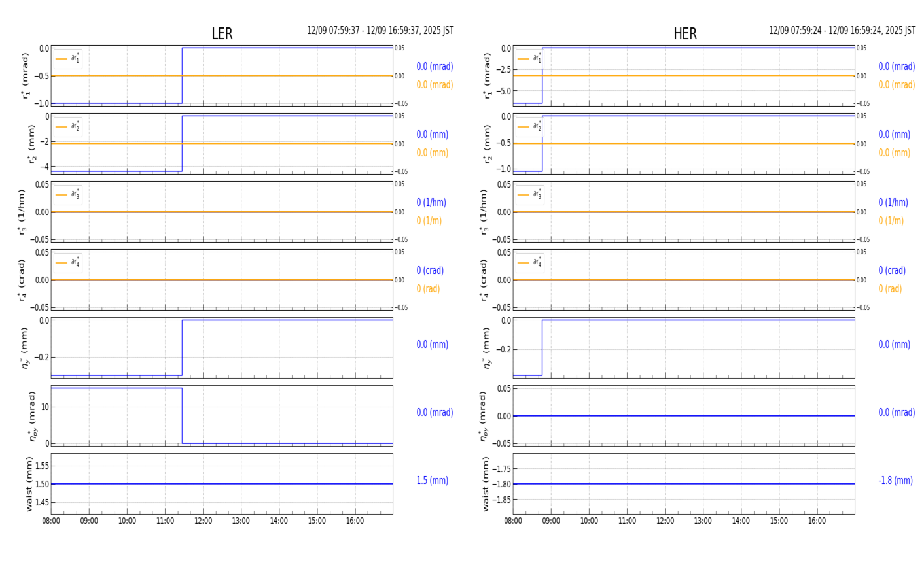Click the ∂r3* legend entry in HER

(x=530, y=195)
